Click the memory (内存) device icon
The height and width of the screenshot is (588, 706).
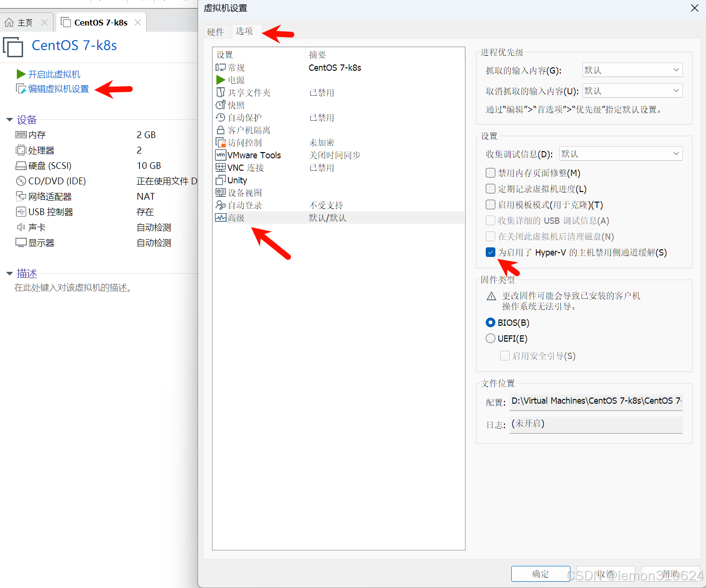tap(21, 135)
